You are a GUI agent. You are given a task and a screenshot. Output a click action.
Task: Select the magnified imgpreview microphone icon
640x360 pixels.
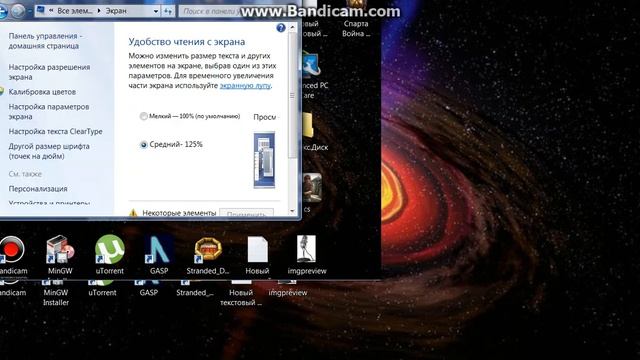tap(306, 249)
